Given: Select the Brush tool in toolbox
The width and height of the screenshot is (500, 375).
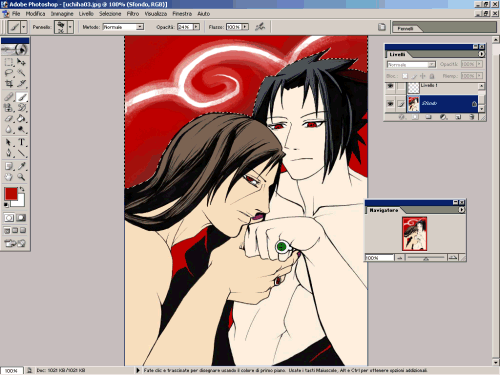Looking at the screenshot, I should [22, 97].
